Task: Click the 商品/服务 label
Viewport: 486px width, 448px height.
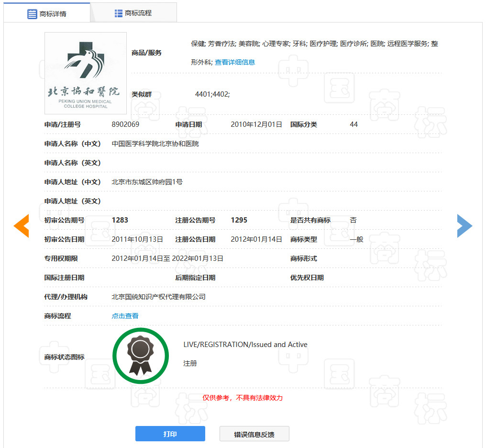Action: [146, 53]
